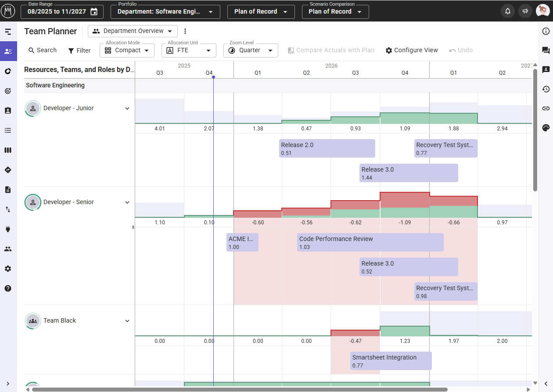Open the history clock icon in right sidebar
The image size is (553, 392).
(546, 89)
